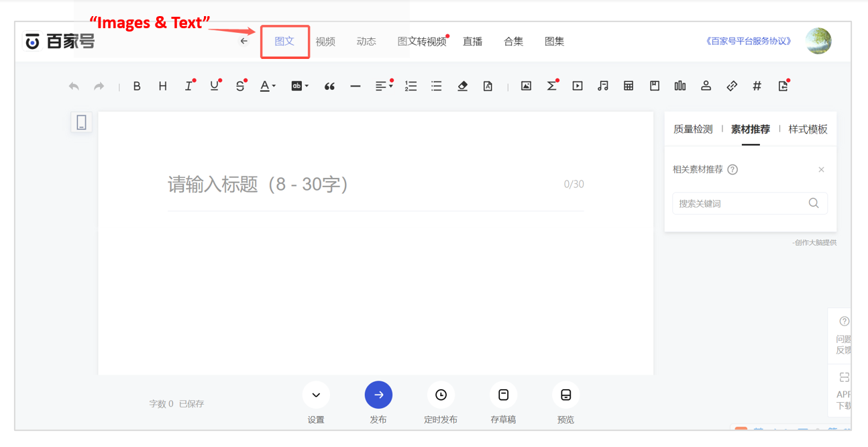Toggle strikethrough formatting
This screenshot has width=868, height=447.
pos(240,86)
